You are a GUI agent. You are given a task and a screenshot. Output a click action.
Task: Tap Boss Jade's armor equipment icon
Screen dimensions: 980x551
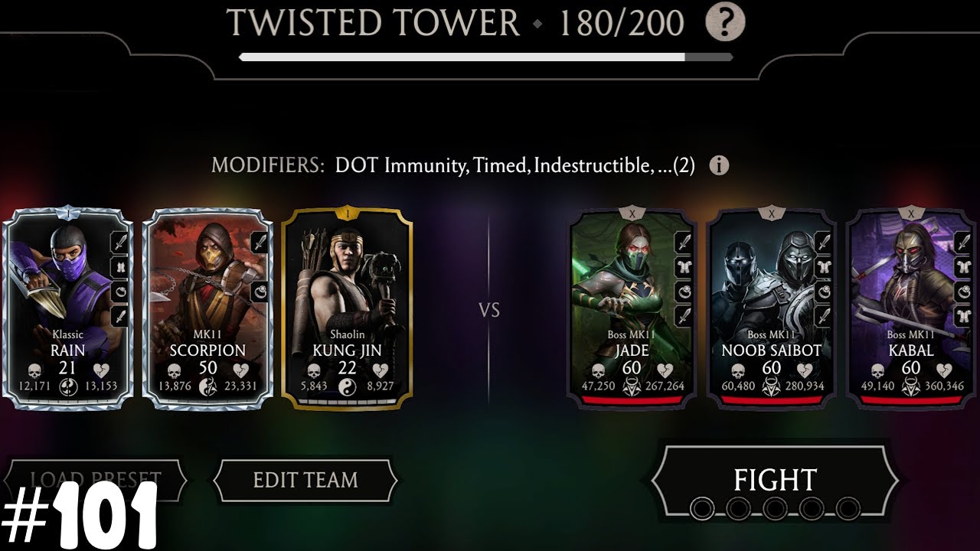684,267
